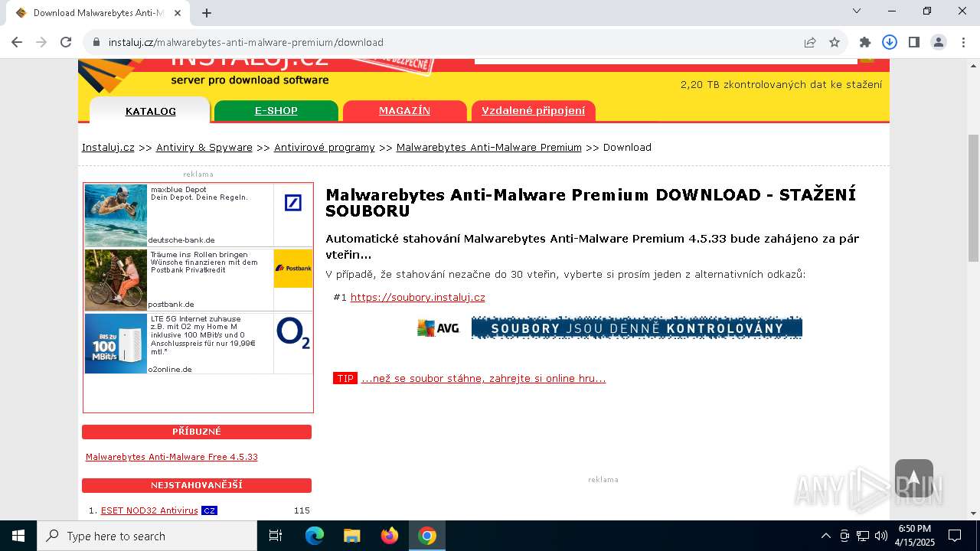
Task: Click the AVG logo
Action: pyautogui.click(x=438, y=328)
